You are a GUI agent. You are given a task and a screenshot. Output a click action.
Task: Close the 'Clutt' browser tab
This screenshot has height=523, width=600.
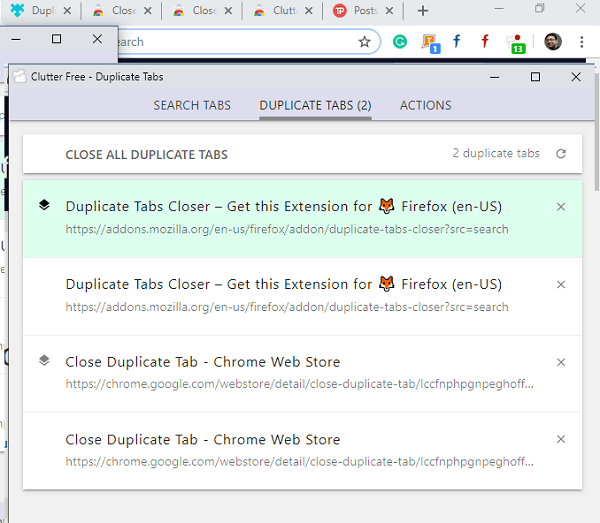coord(309,11)
